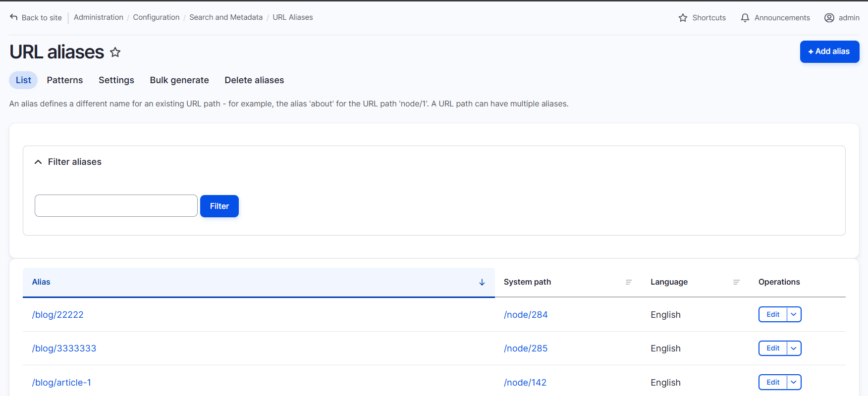
Task: Open the /blog/22222 alias link
Action: [x=57, y=315]
